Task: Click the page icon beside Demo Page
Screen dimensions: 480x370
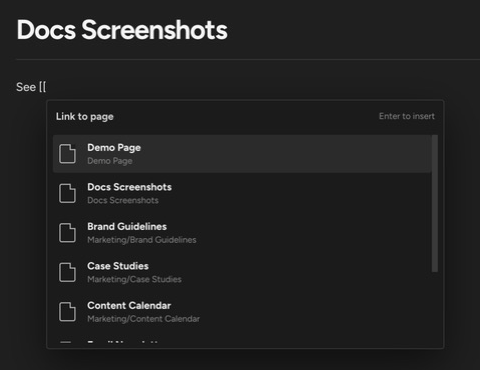Action: point(67,154)
